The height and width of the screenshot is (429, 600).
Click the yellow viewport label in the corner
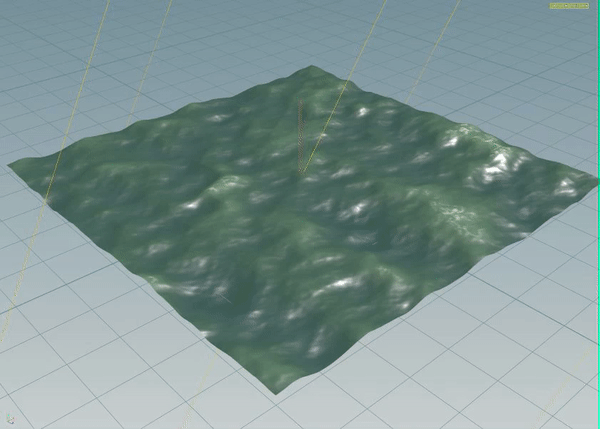coord(569,6)
